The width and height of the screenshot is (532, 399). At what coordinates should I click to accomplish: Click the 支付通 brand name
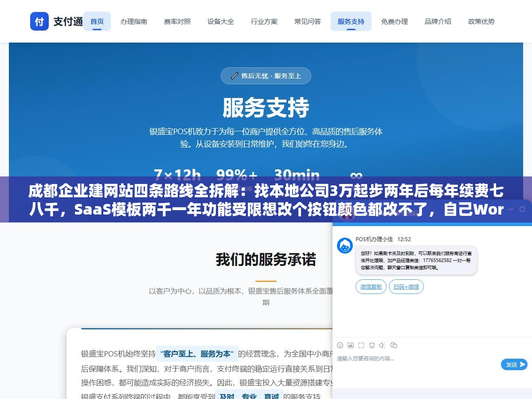pos(68,21)
